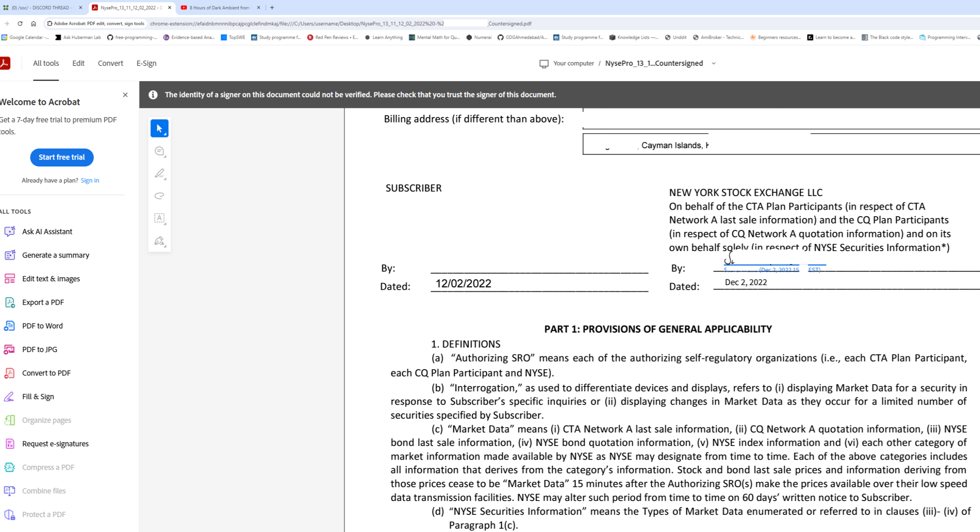
Task: Click the Your computer breadcrumb
Action: (x=573, y=64)
